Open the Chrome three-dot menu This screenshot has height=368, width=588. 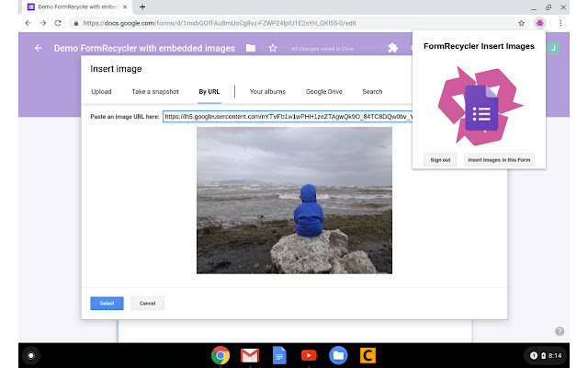[560, 23]
